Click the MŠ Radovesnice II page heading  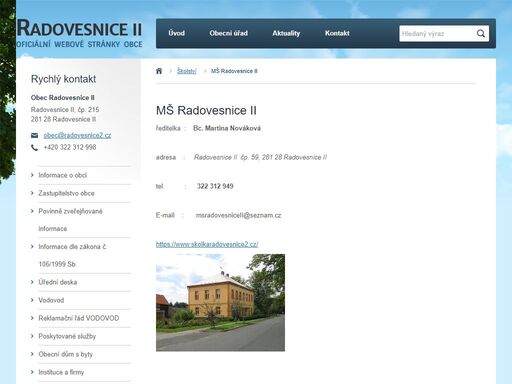point(206,111)
